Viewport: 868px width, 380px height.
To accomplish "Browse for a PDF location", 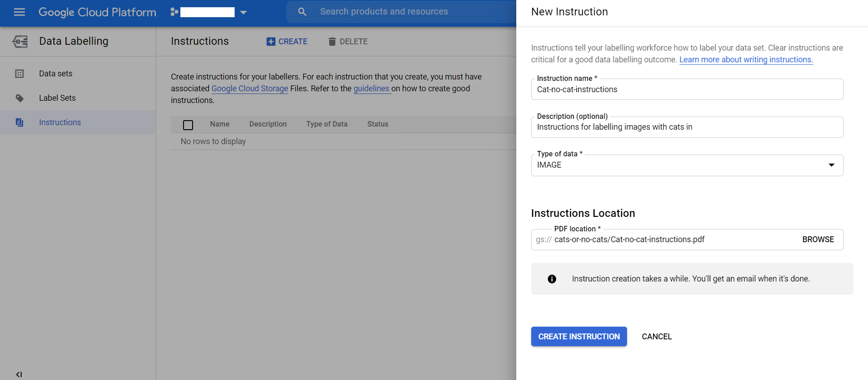I will tap(818, 239).
